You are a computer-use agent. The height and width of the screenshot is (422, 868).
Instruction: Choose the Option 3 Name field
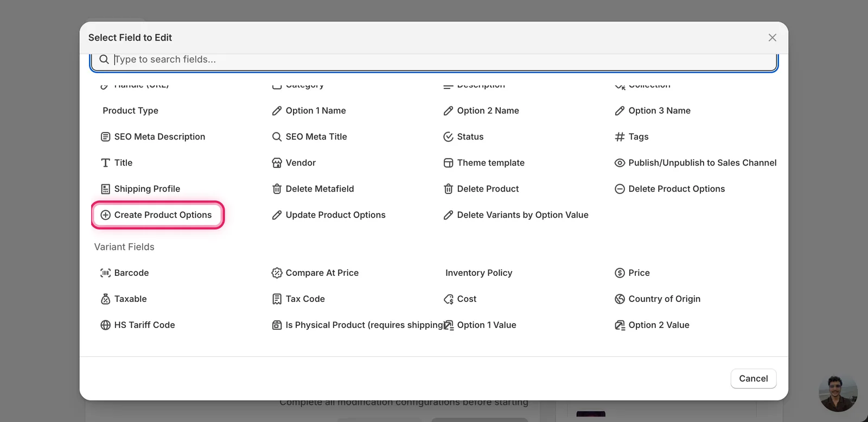(654, 110)
